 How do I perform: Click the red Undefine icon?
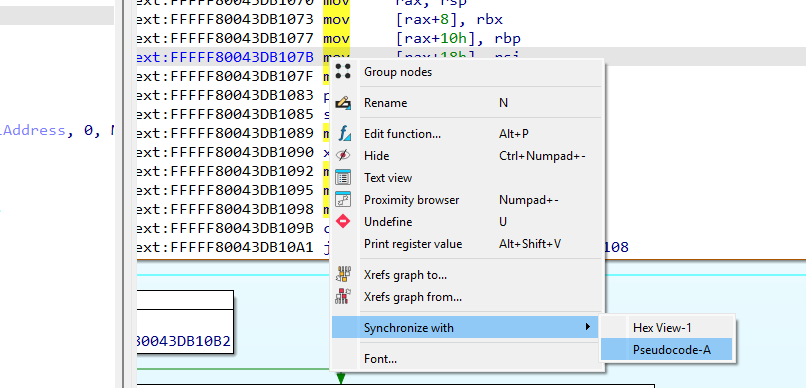tap(343, 221)
